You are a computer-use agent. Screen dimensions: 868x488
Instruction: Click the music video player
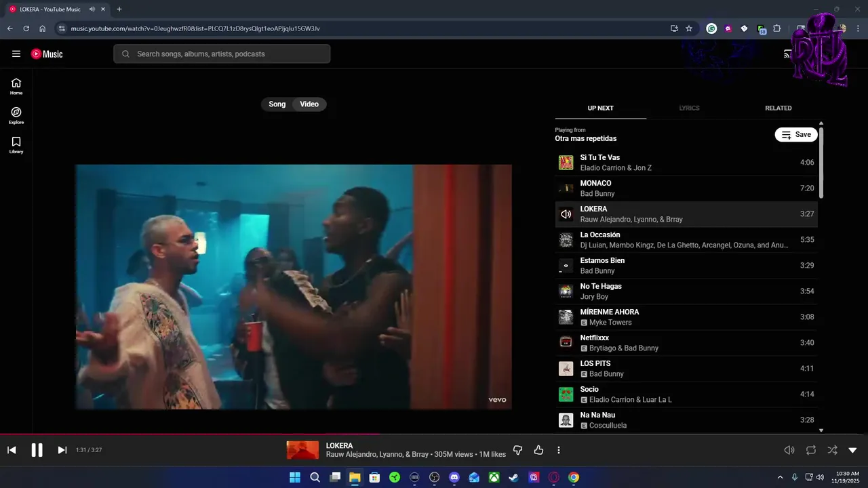(x=294, y=287)
